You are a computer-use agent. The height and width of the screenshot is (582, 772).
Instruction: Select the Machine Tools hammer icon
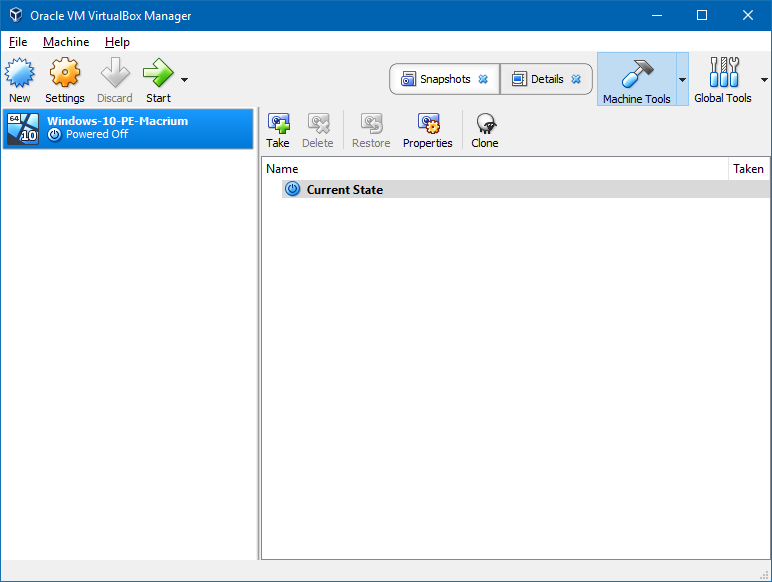pyautogui.click(x=636, y=74)
